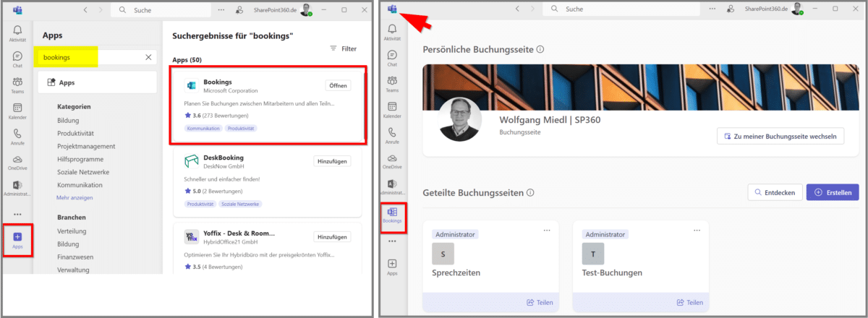This screenshot has width=868, height=318.
Task: Click the Entdecken button
Action: point(775,192)
